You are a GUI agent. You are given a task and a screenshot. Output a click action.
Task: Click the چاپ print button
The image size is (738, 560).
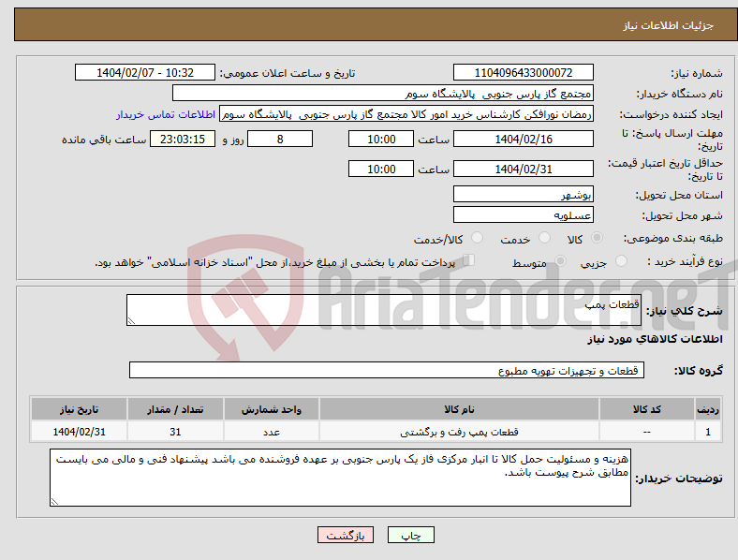coord(411,535)
